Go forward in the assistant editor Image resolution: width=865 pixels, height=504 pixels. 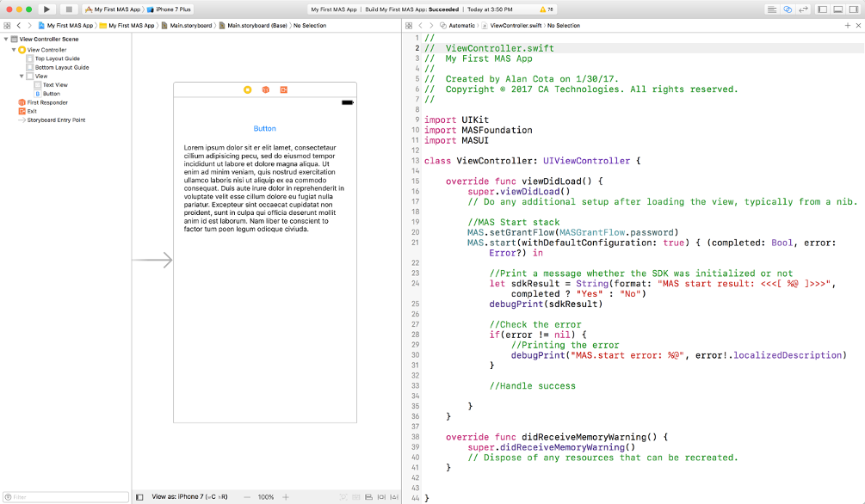click(431, 25)
